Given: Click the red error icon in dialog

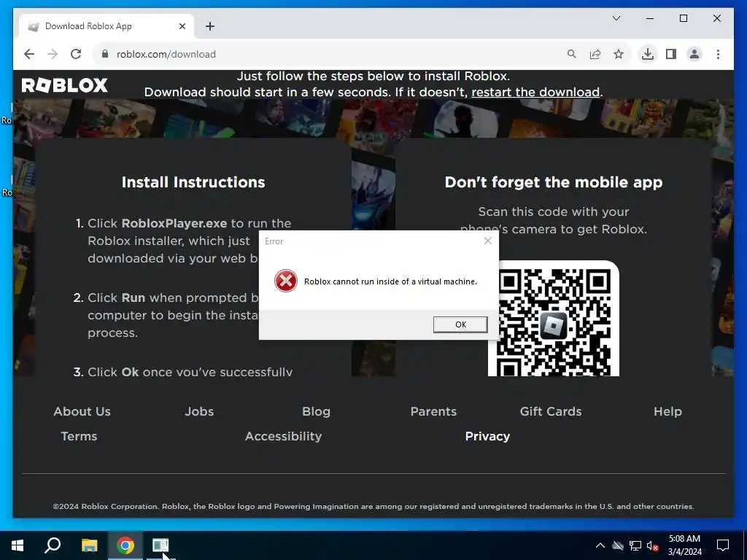Looking at the screenshot, I should 286,281.
